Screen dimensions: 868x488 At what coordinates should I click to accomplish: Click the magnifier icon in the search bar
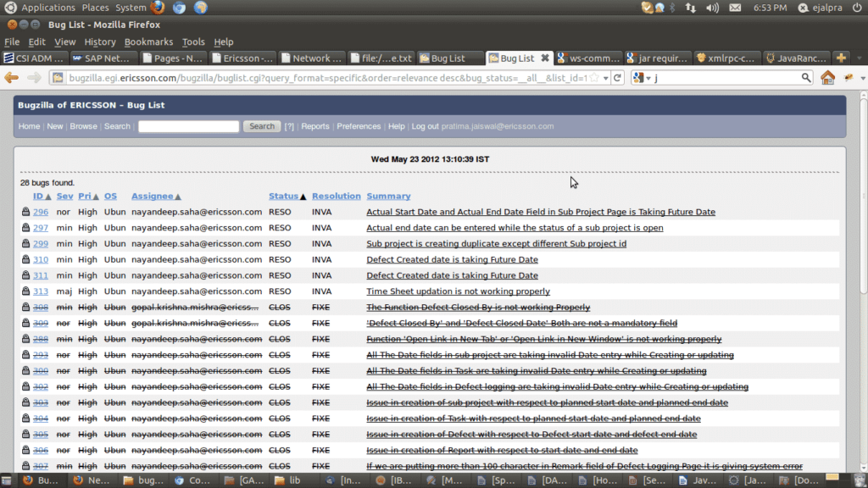click(806, 78)
